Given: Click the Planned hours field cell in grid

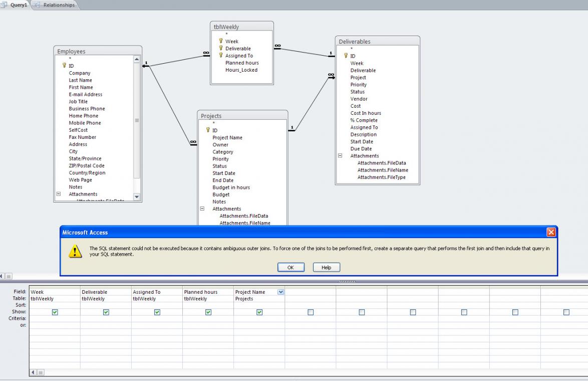Looking at the screenshot, I should point(208,292).
